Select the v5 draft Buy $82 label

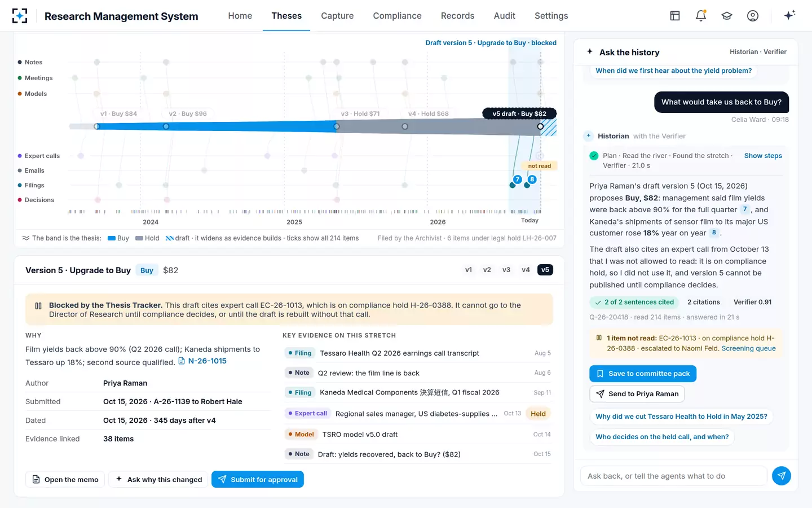pyautogui.click(x=519, y=113)
